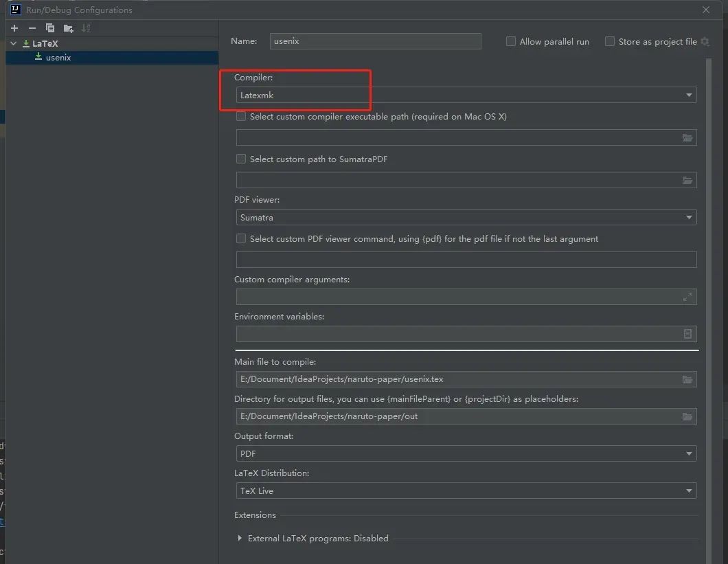Toggle Store as project file checkbox

[609, 41]
